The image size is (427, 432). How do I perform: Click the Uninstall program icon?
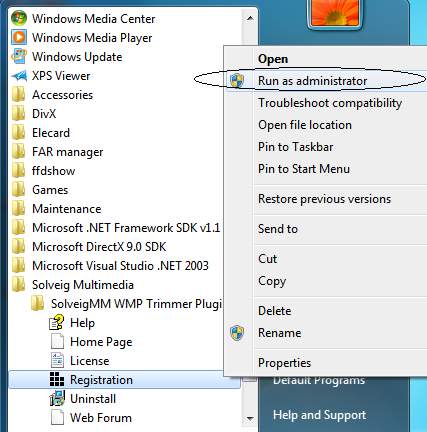coord(57,398)
